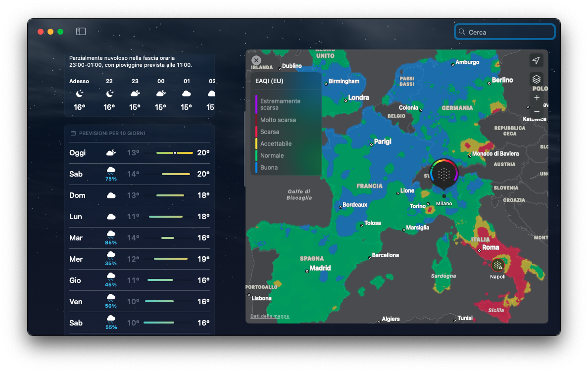Close the map with the X button

click(256, 60)
